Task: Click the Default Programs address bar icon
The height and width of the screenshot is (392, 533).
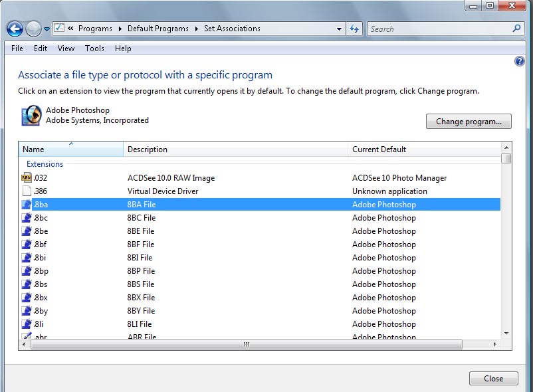Action: coord(59,28)
